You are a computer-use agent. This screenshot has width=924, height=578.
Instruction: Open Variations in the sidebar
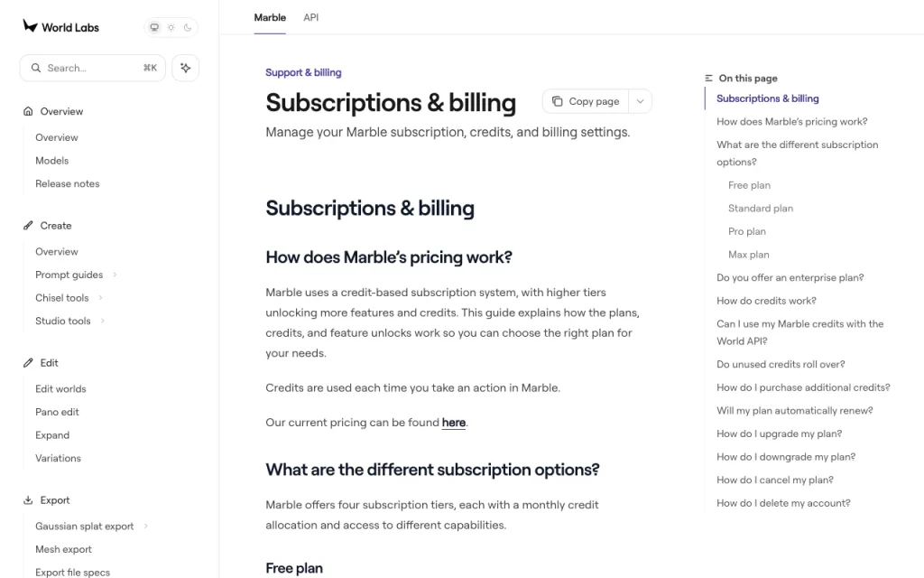[x=59, y=458]
